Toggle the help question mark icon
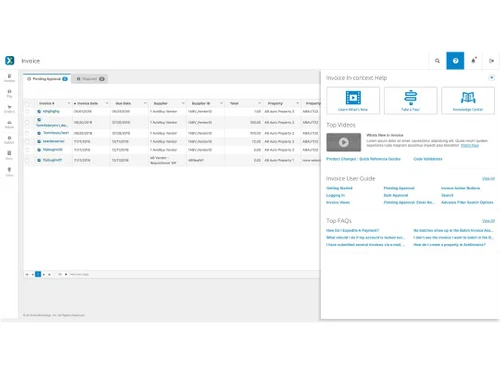The image size is (500, 375). click(x=455, y=61)
